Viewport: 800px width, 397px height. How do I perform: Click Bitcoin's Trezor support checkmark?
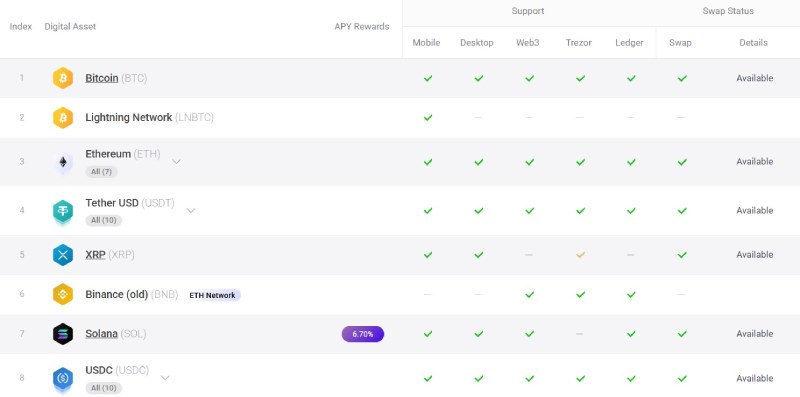point(580,78)
